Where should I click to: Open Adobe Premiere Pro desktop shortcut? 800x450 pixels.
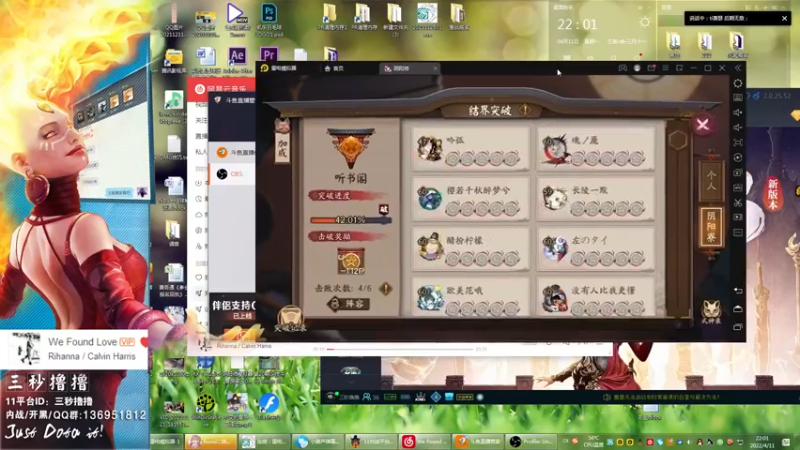[x=269, y=56]
